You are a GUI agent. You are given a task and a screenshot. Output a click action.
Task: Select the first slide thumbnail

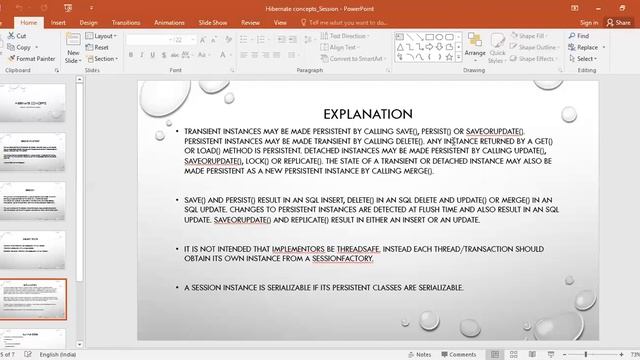(x=32, y=103)
